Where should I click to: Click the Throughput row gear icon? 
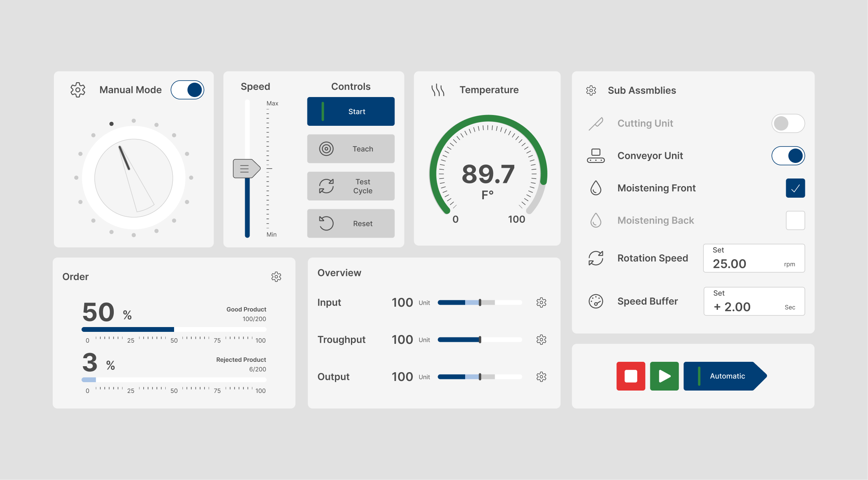(541, 339)
